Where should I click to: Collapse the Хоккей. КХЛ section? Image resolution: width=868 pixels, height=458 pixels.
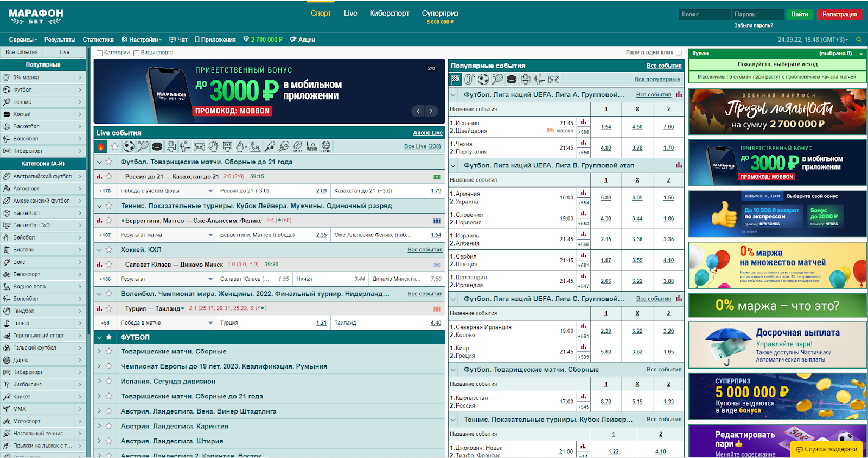pyautogui.click(x=99, y=250)
